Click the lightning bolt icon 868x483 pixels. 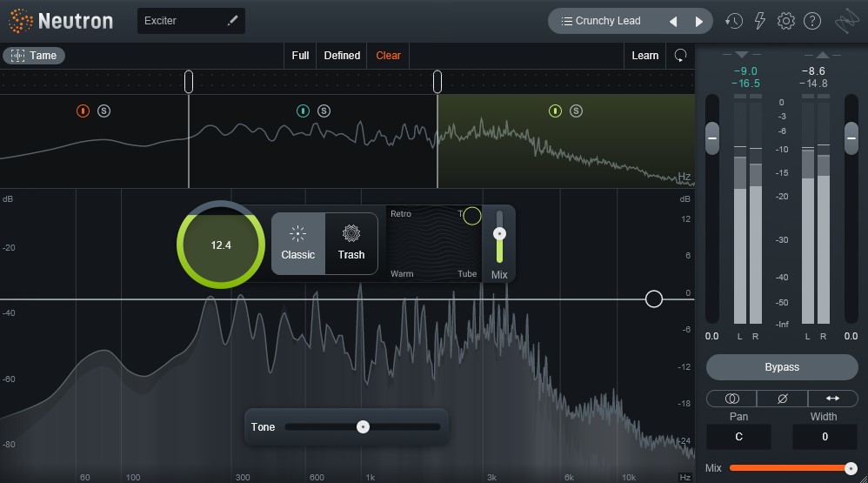tap(760, 21)
